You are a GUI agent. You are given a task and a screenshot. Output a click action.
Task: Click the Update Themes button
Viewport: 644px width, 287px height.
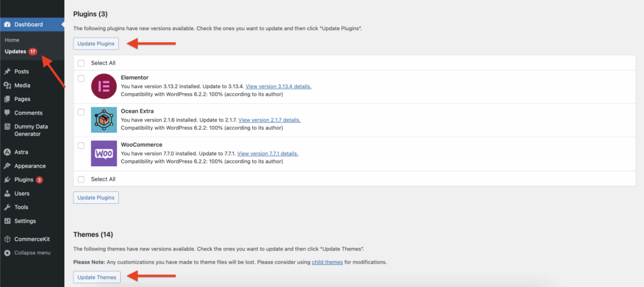coord(97,277)
